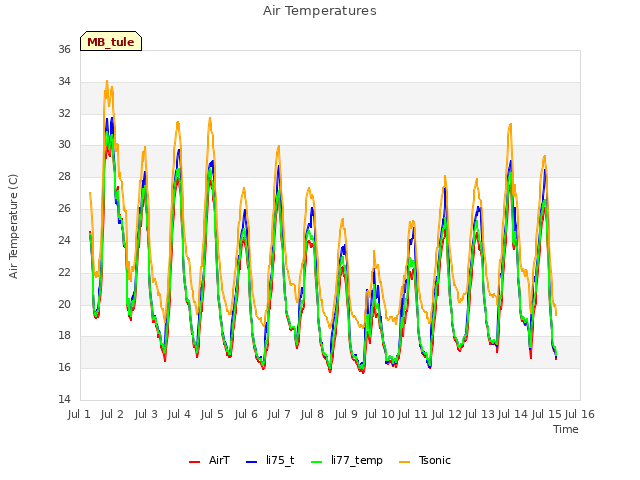Click the 18 y-axis tick label
This screenshot has height=480, width=640.
pos(64,336)
